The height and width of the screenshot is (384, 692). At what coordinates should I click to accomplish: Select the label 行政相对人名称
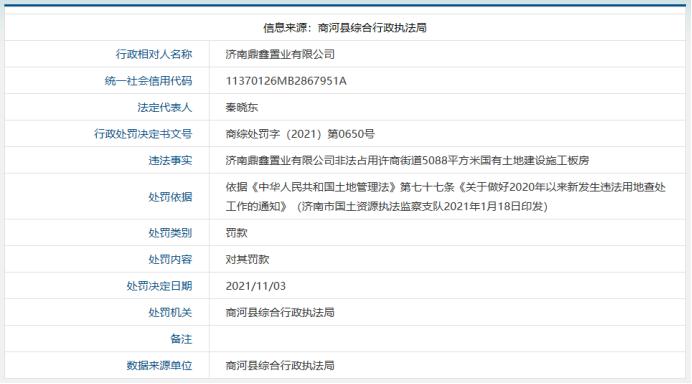[x=154, y=54]
